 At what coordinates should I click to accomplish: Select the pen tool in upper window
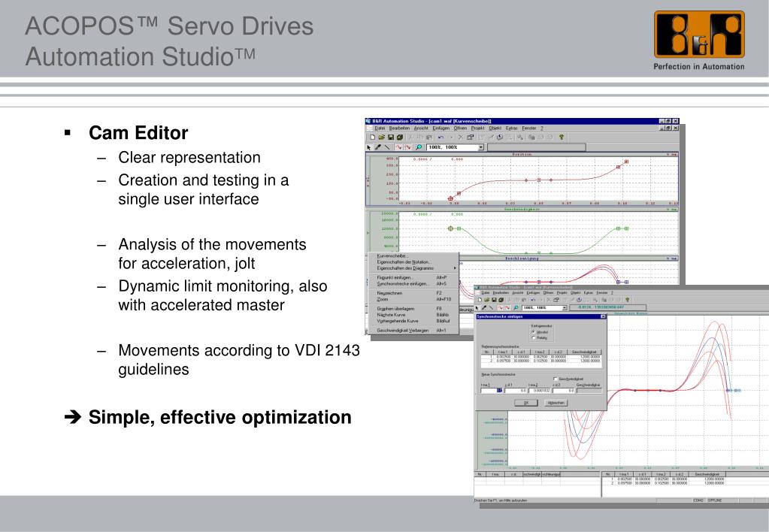[378, 147]
